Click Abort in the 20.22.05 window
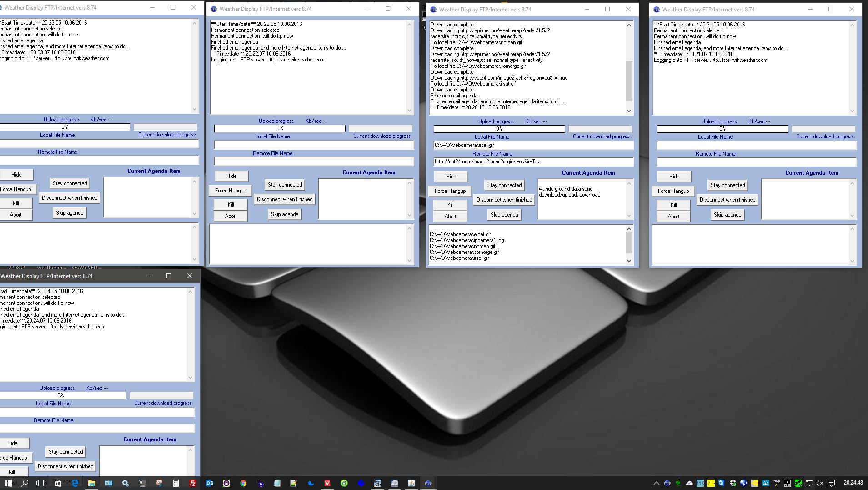This screenshot has width=868, height=490. coord(231,216)
